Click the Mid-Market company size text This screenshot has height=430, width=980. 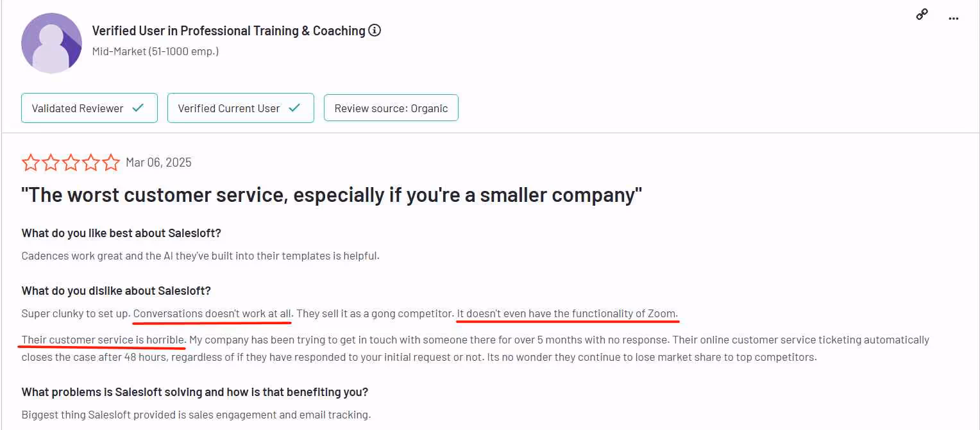coord(155,51)
